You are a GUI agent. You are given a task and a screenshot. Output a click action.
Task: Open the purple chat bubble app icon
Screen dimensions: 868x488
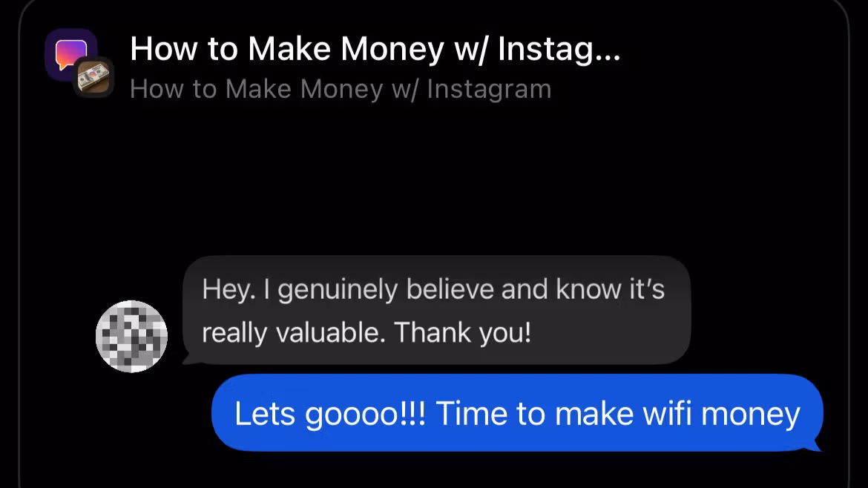tap(70, 53)
